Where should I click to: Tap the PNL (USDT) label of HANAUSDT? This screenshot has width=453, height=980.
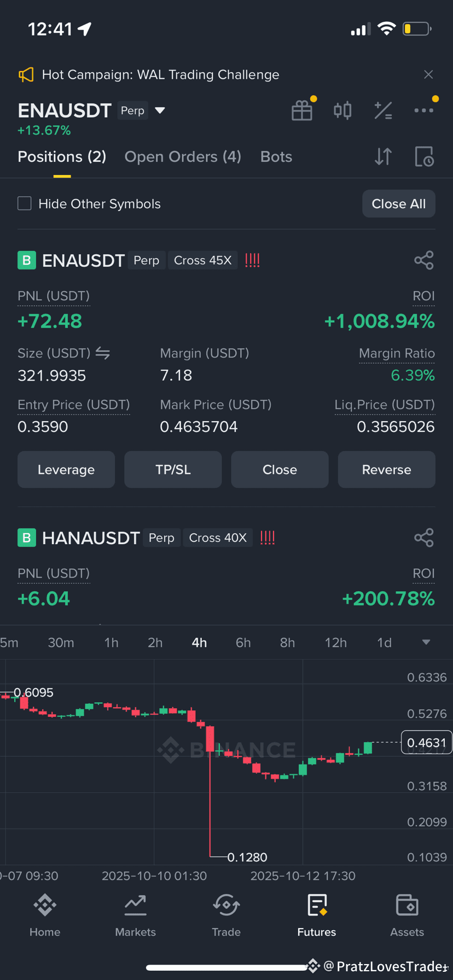pos(54,573)
